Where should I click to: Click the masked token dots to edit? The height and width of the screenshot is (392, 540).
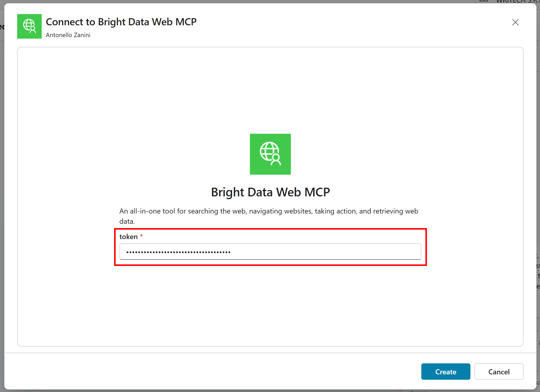coord(178,252)
